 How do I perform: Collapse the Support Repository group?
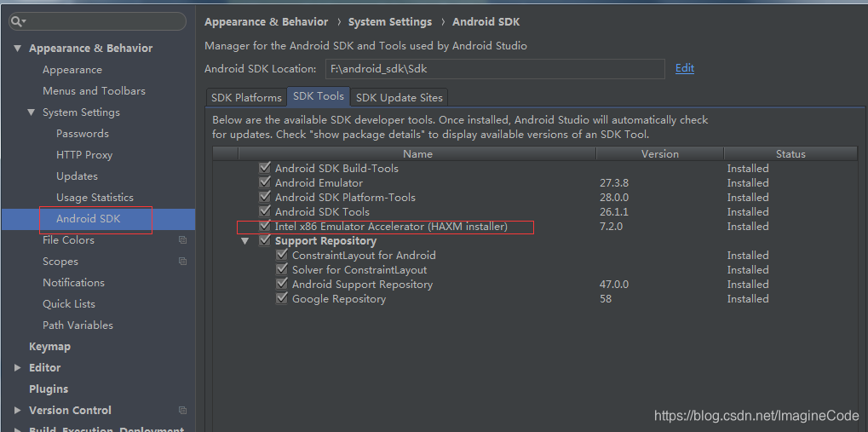coord(244,241)
